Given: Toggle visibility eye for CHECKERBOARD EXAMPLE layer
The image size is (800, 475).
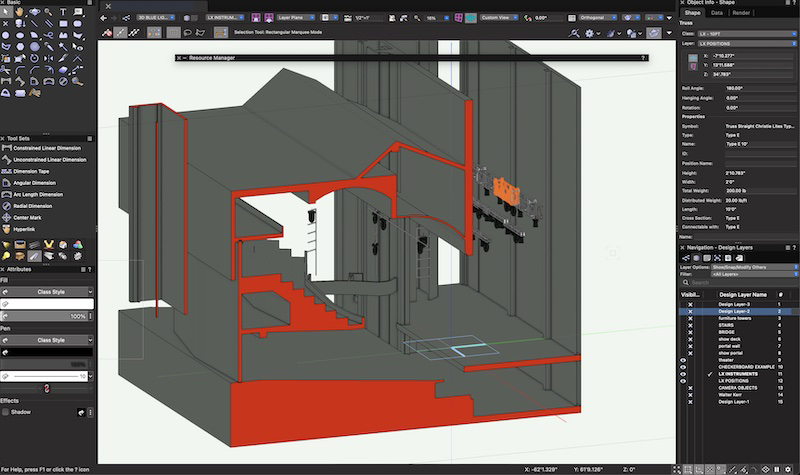Looking at the screenshot, I should click(x=683, y=367).
